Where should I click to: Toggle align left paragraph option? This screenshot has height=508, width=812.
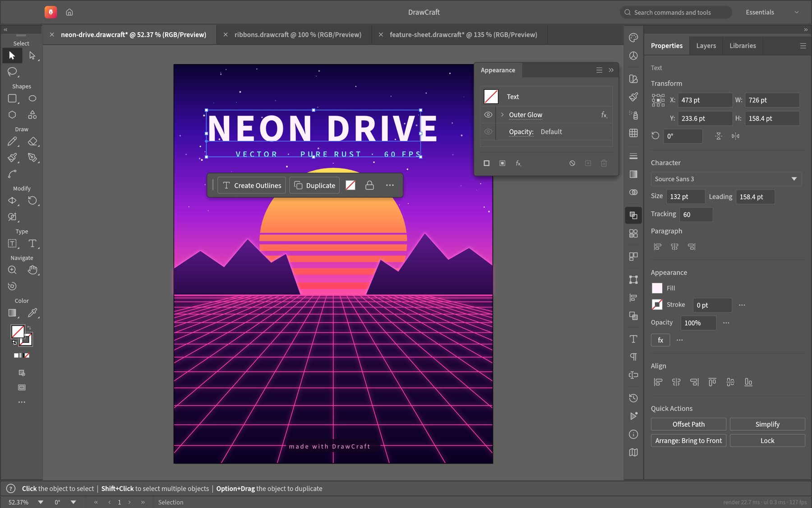pos(657,247)
